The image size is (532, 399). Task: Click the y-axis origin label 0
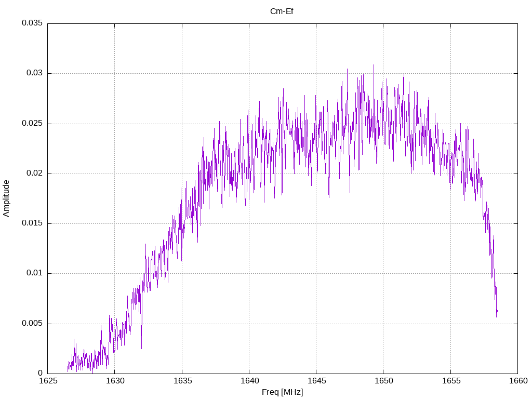[x=41, y=373]
